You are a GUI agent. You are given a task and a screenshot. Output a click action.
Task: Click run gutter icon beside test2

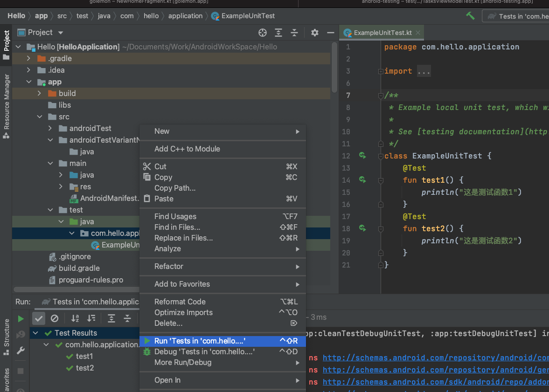[362, 228]
